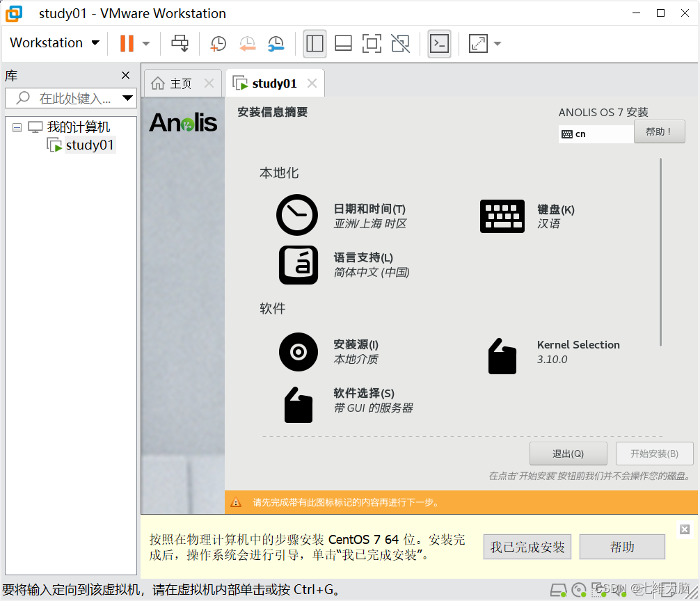Close the library panel

pyautogui.click(x=125, y=75)
